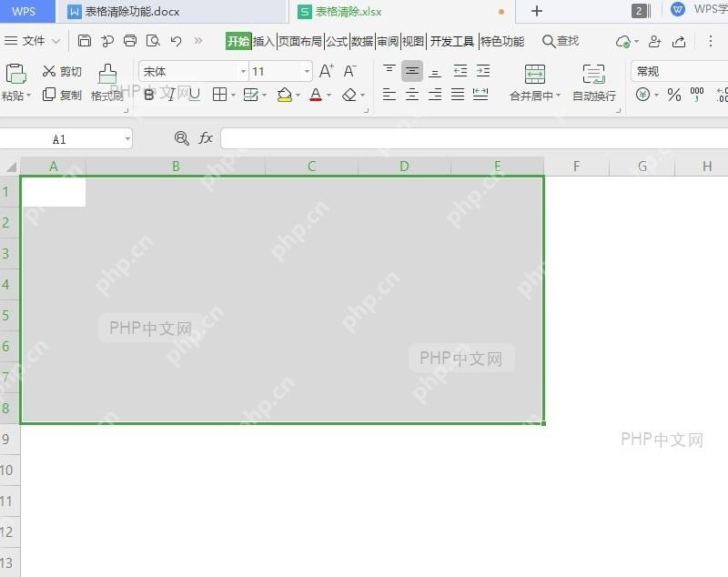728x577 pixels.
Task: Expand quick toolbar more chevrons
Action: (x=198, y=41)
